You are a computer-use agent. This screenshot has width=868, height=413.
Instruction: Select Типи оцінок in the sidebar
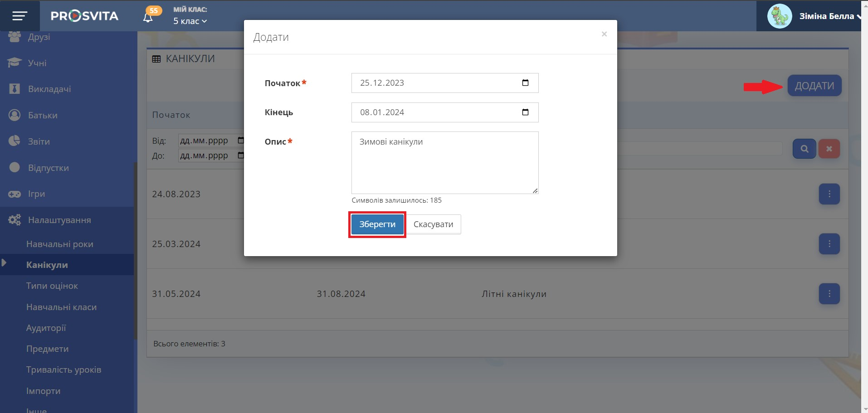click(52, 286)
